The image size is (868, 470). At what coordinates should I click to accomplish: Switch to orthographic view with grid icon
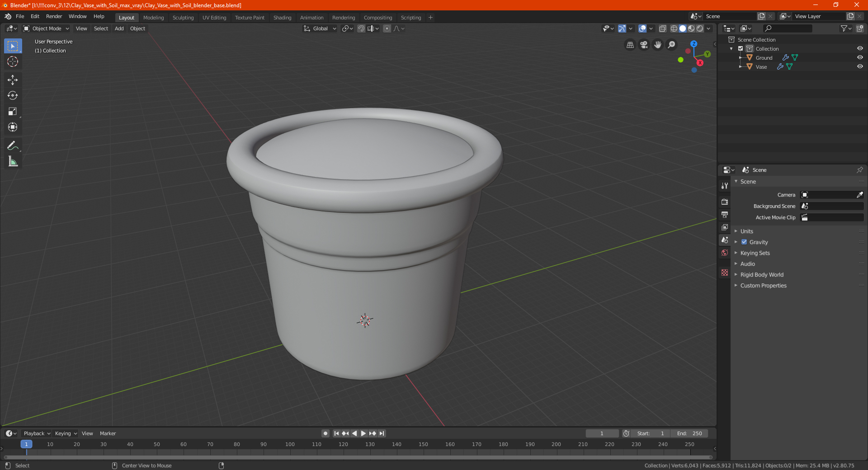pyautogui.click(x=630, y=45)
